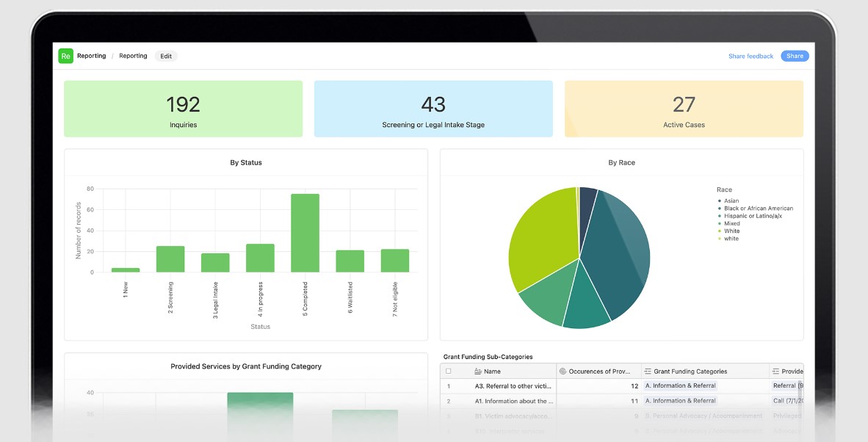The height and width of the screenshot is (442, 868).
Task: Click the 7 Not eligible bar
Action: pyautogui.click(x=394, y=261)
